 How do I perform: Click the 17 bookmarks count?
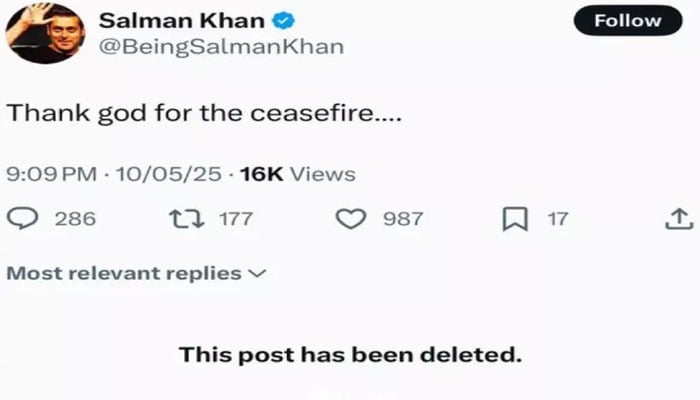pos(557,218)
